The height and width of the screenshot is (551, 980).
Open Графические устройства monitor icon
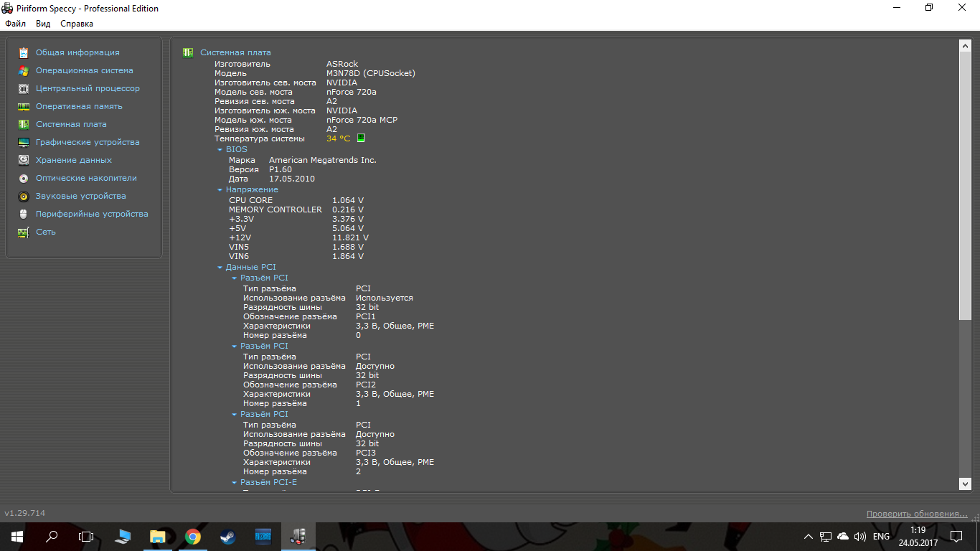(x=24, y=142)
